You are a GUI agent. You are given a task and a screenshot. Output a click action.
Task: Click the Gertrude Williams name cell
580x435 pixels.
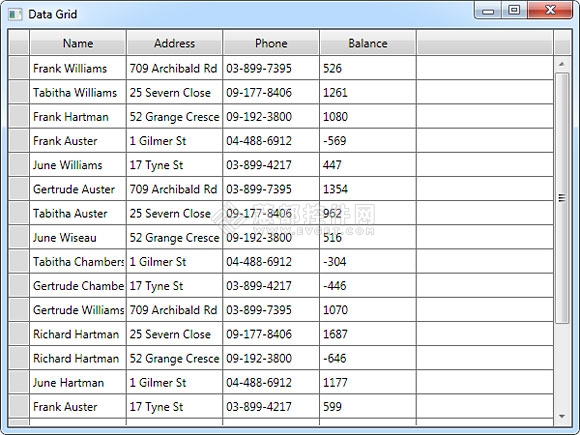[78, 310]
